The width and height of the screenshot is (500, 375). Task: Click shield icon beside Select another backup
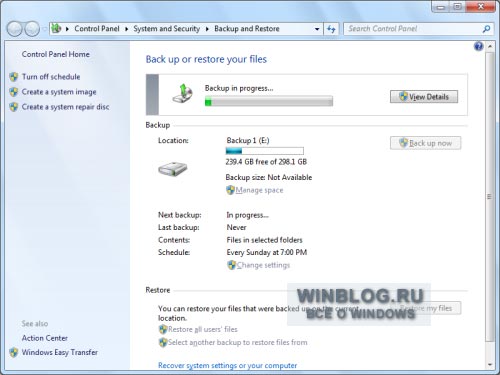(163, 342)
